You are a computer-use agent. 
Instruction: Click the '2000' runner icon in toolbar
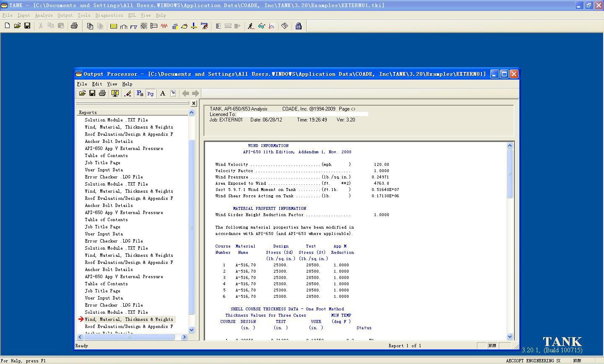pyautogui.click(x=204, y=26)
